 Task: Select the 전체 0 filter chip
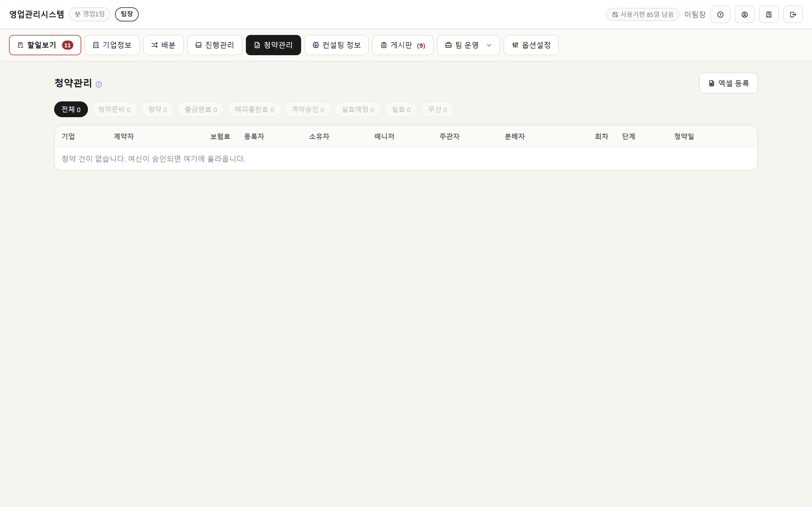tap(71, 109)
